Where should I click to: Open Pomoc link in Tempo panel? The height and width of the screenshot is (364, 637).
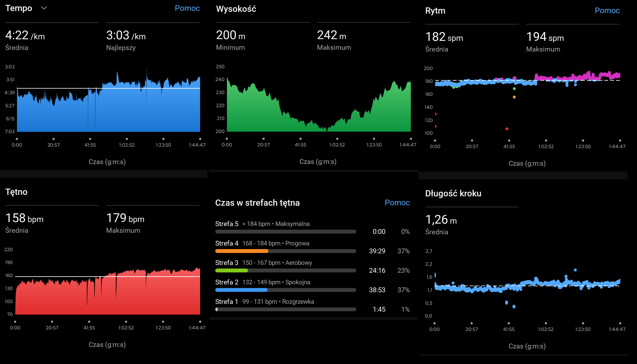click(187, 8)
